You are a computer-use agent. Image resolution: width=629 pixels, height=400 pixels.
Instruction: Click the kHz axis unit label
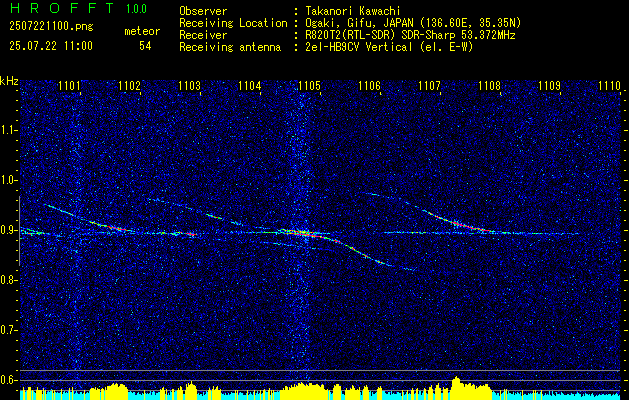coord(9,81)
